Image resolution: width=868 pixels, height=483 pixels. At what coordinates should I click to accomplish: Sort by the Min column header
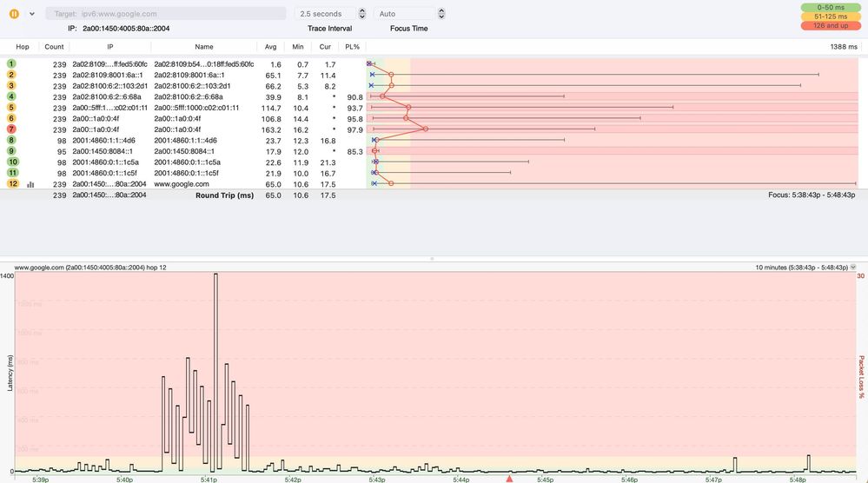[298, 47]
